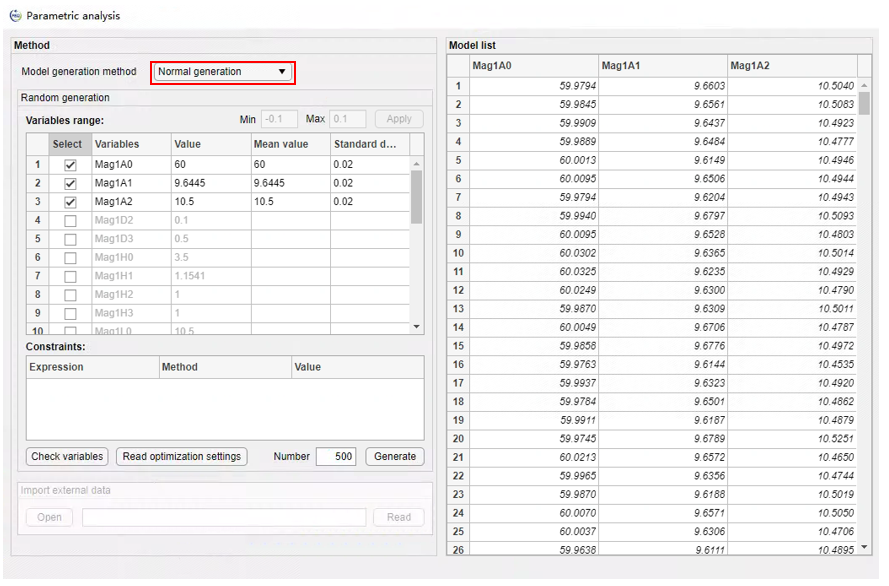Select Model list row 25 header
889x586 pixels.
tap(458, 532)
